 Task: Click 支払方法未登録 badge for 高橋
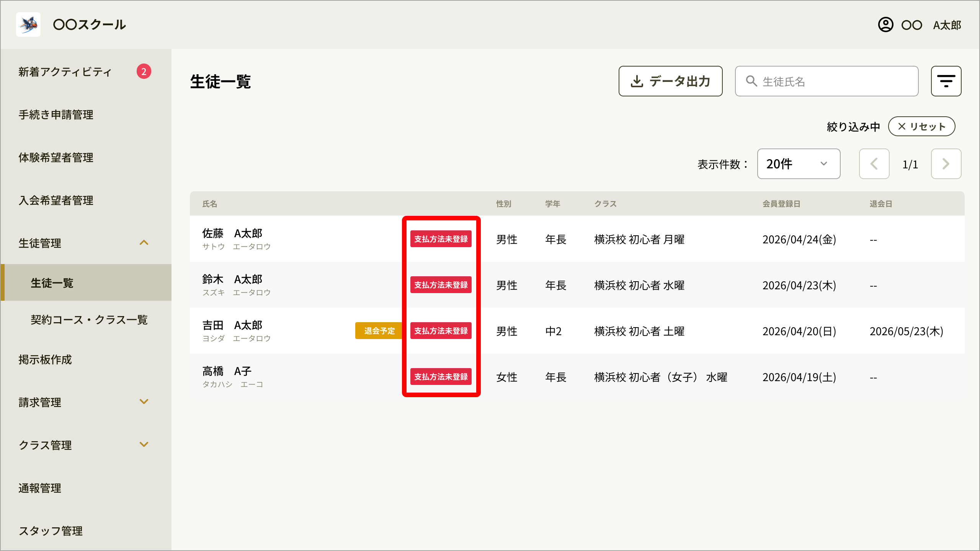441,377
